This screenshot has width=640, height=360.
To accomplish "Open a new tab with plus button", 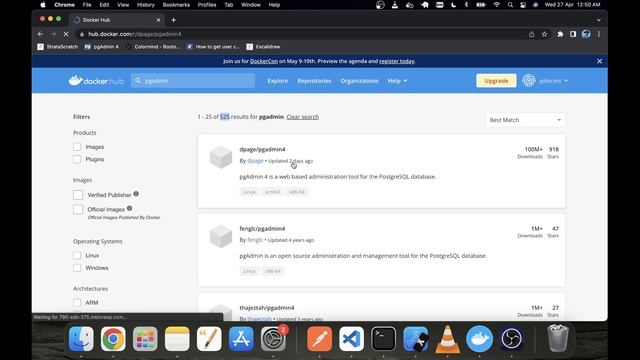I will point(173,20).
